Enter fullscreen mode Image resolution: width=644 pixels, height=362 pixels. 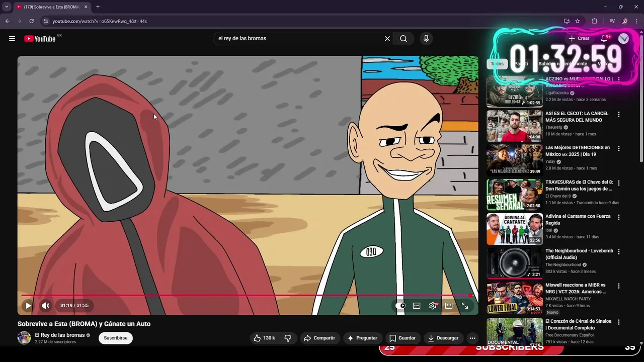(x=465, y=306)
